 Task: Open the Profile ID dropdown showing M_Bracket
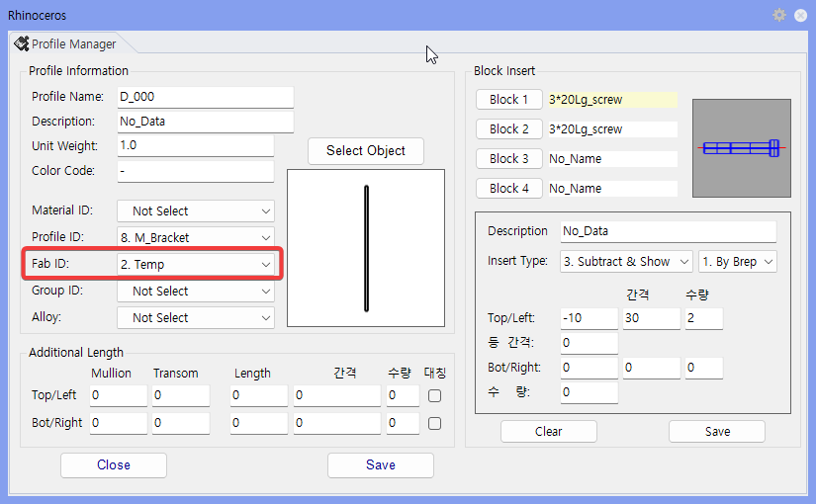[196, 238]
